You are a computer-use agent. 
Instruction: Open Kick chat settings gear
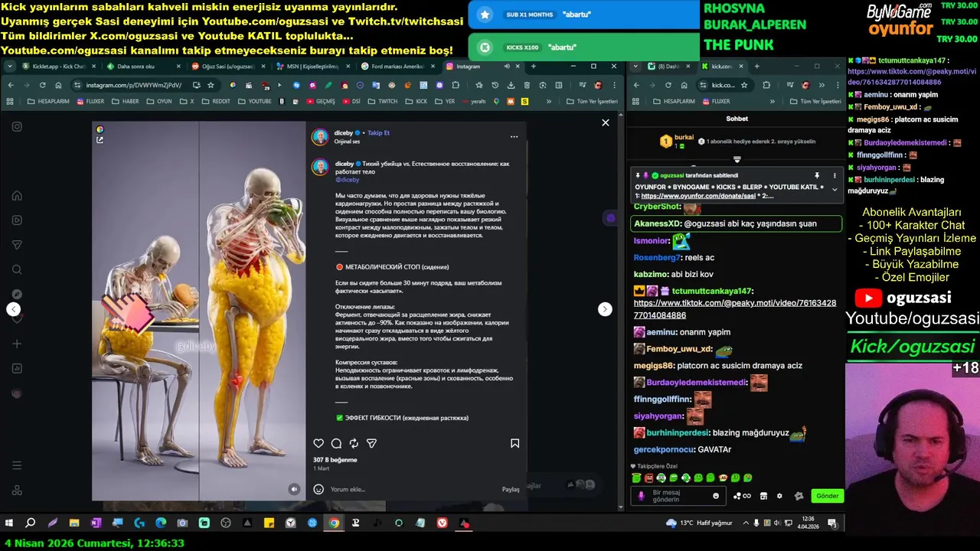[x=779, y=496]
